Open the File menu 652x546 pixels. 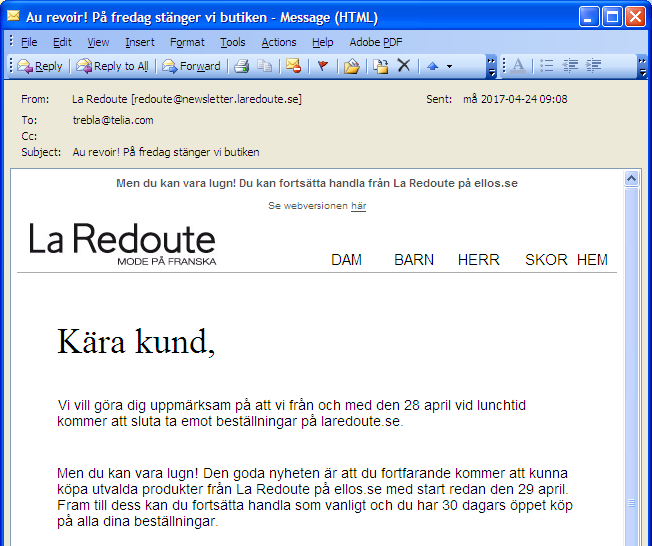(29, 42)
